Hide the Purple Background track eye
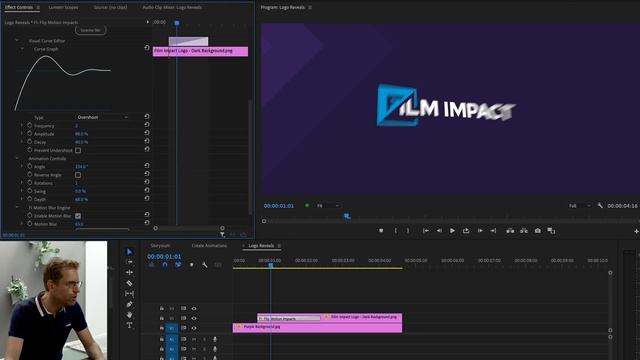The height and width of the screenshot is (360, 640). (x=194, y=328)
